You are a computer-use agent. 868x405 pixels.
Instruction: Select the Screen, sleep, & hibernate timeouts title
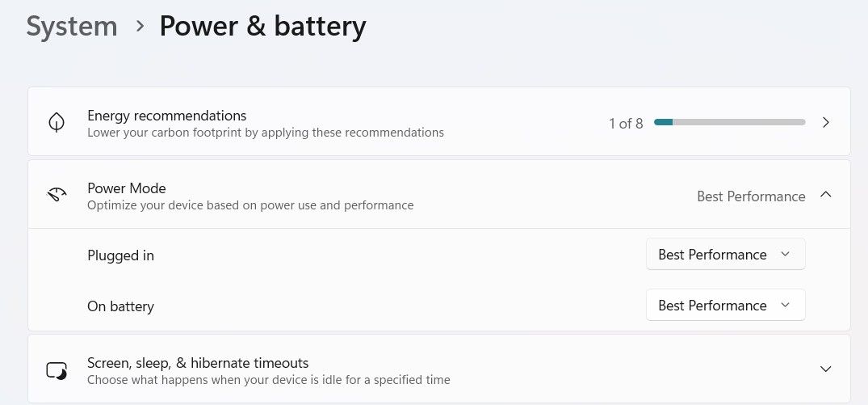198,363
